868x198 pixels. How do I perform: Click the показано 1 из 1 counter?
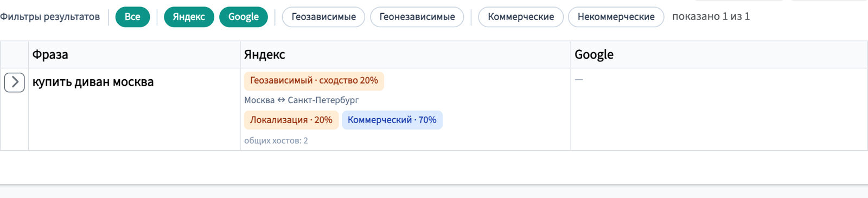[711, 16]
